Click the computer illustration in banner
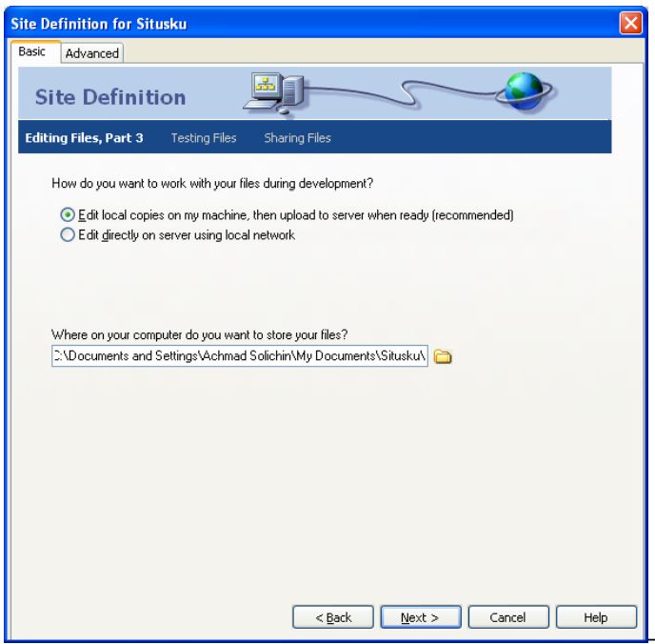Screen dimensions: 655x644 [x=274, y=92]
